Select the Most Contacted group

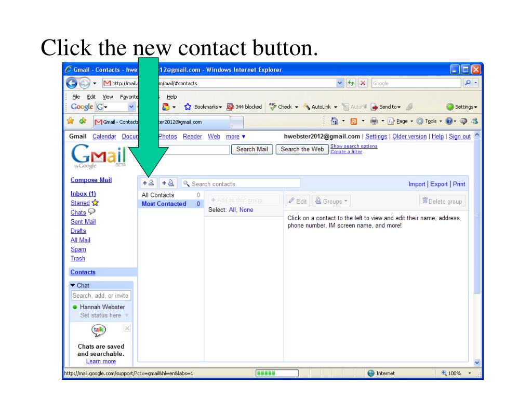tap(170, 204)
